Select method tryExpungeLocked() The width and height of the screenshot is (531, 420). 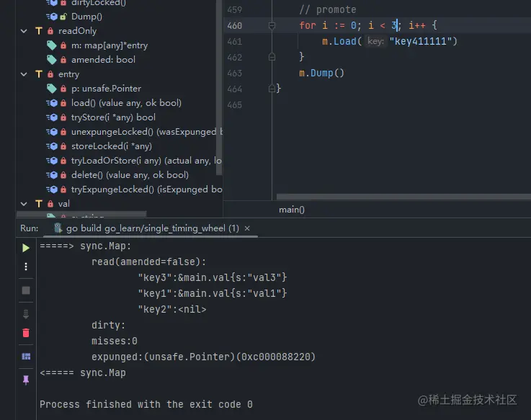(x=146, y=189)
